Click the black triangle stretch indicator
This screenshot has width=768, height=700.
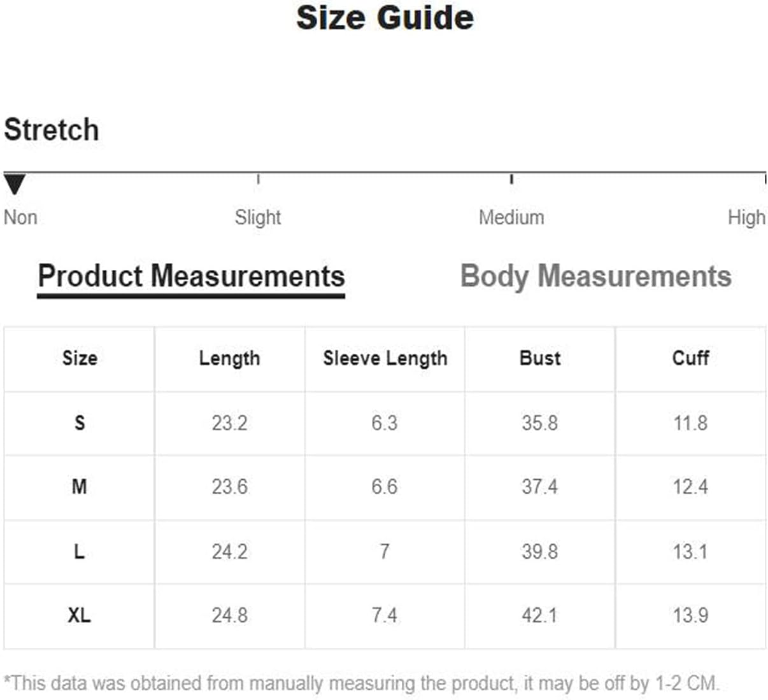click(14, 185)
